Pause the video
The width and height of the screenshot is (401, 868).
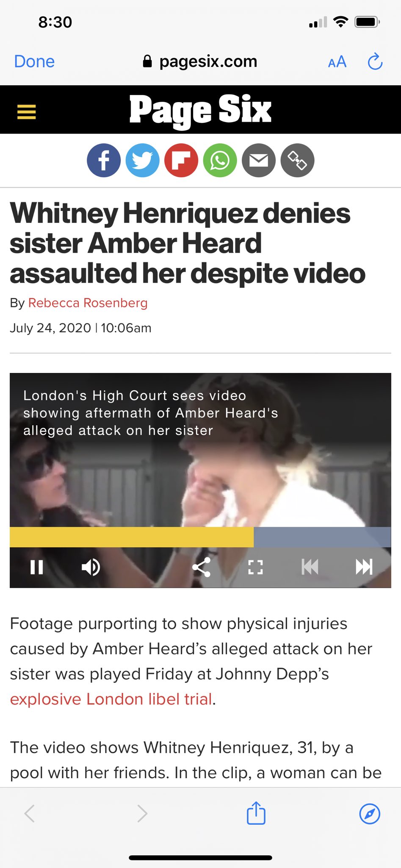point(37,567)
